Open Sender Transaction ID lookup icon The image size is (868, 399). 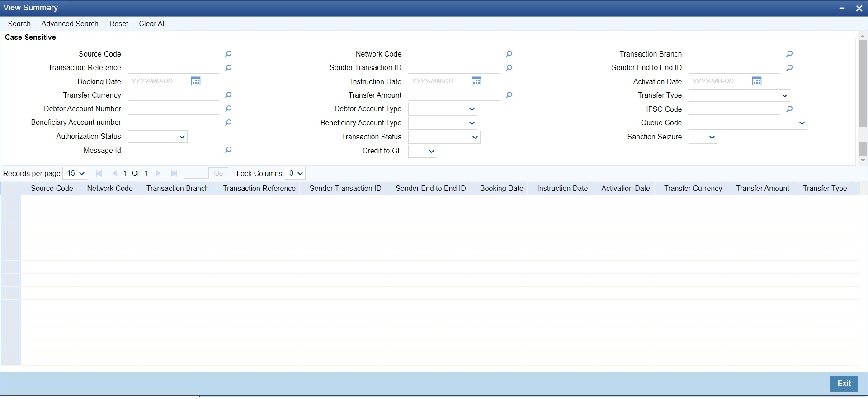pos(509,68)
